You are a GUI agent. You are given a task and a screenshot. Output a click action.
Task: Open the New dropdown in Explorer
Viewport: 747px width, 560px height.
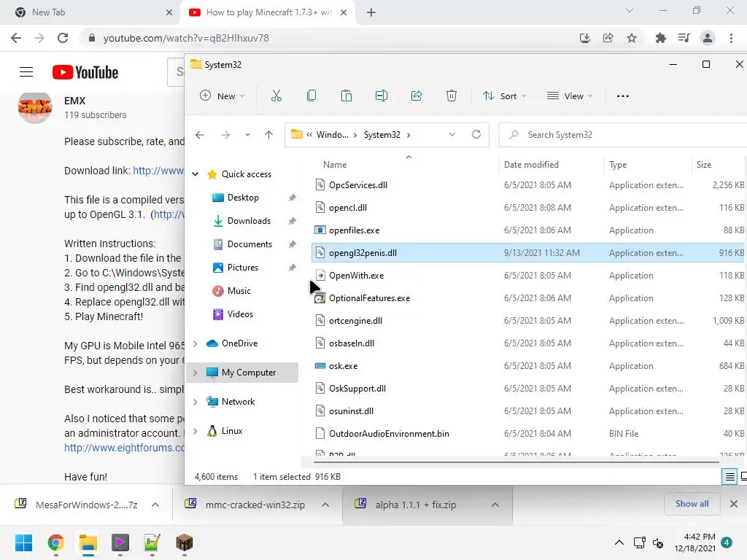222,96
